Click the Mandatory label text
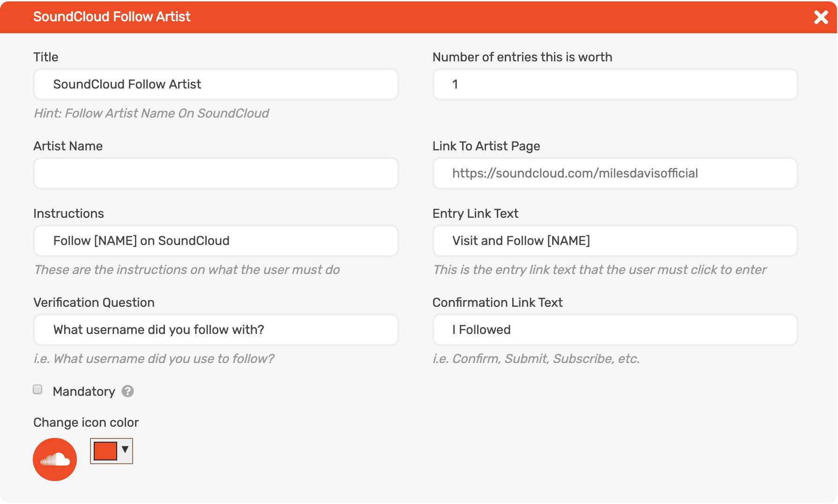 pyautogui.click(x=84, y=391)
